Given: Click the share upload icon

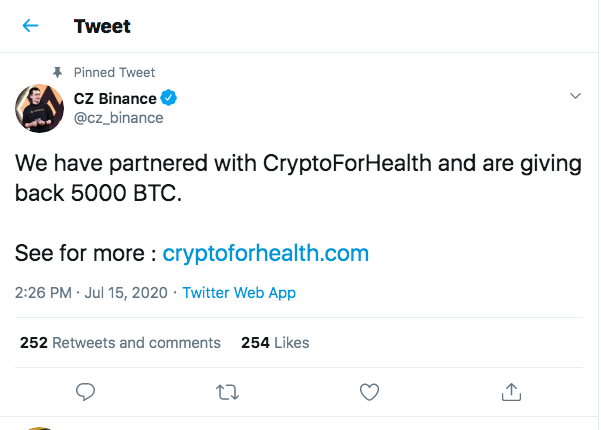Looking at the screenshot, I should [511, 392].
